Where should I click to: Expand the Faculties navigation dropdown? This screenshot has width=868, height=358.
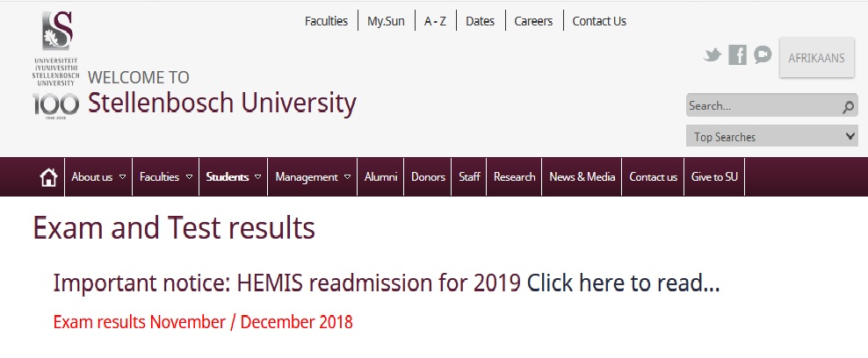(166, 177)
